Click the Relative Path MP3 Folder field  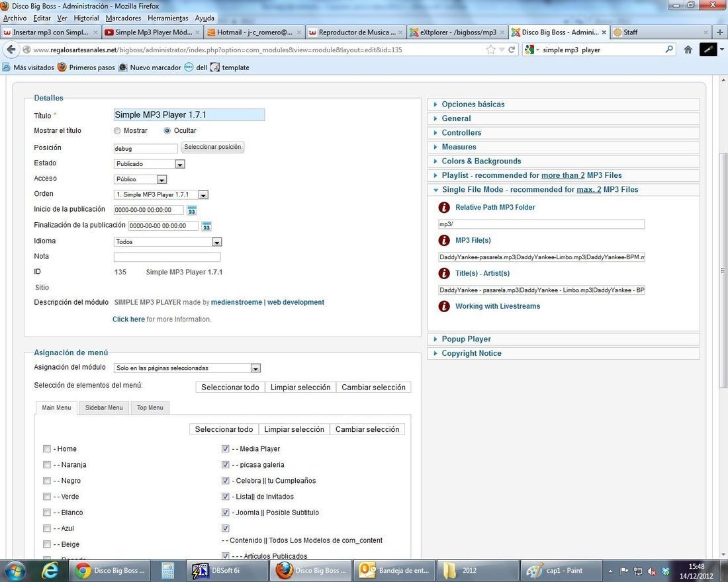point(541,224)
